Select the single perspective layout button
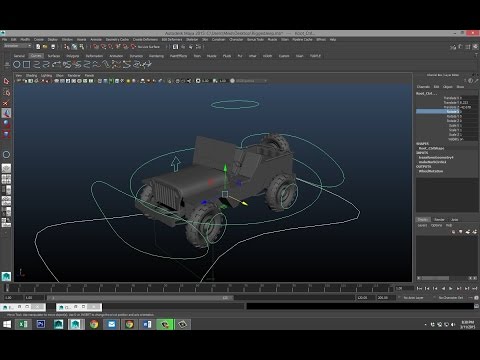 (6, 168)
